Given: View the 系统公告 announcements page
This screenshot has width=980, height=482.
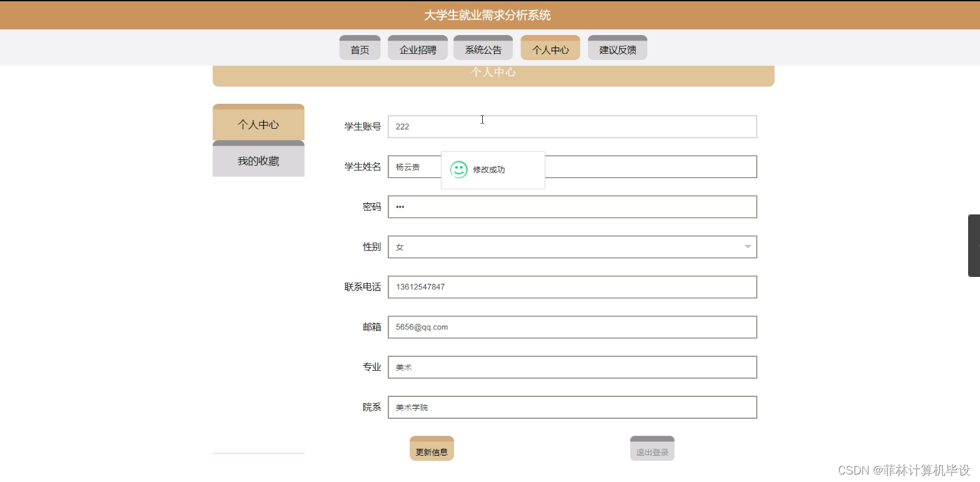Looking at the screenshot, I should point(483,49).
